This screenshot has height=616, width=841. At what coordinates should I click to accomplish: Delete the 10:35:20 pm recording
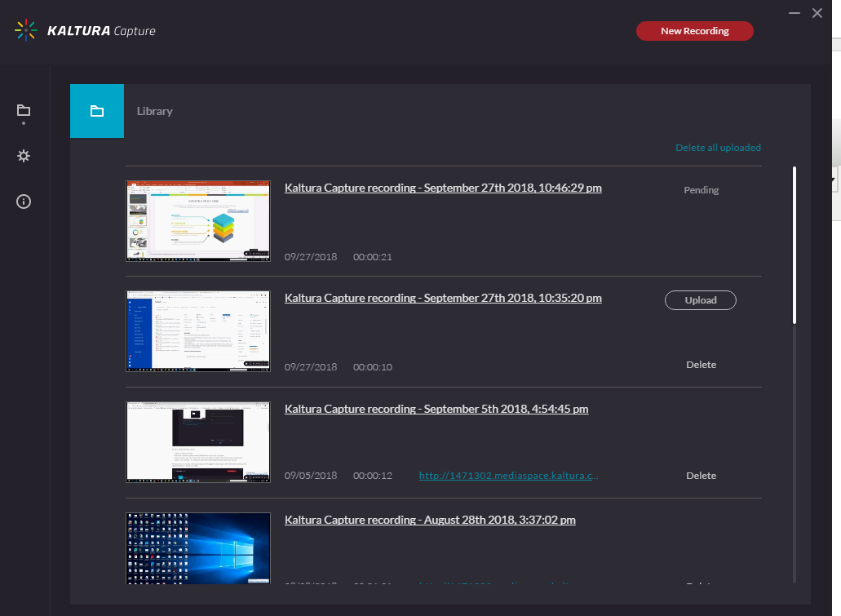tap(701, 365)
